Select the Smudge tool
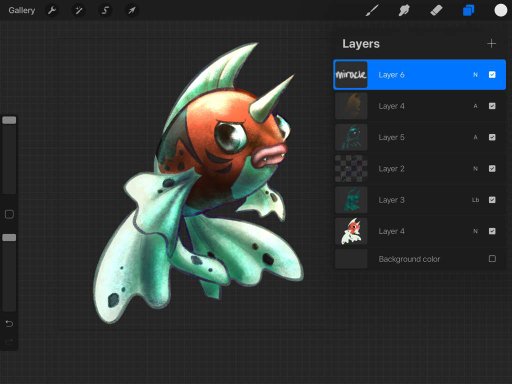 click(404, 10)
